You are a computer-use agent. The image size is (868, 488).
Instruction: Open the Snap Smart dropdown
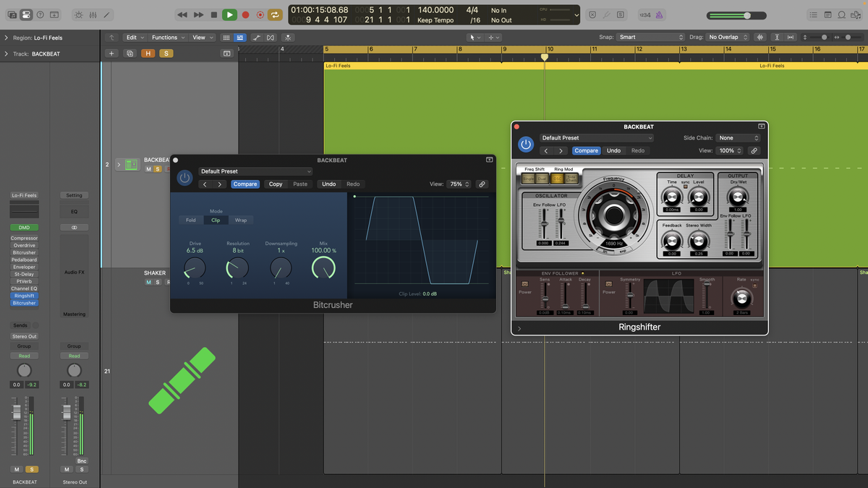(651, 38)
